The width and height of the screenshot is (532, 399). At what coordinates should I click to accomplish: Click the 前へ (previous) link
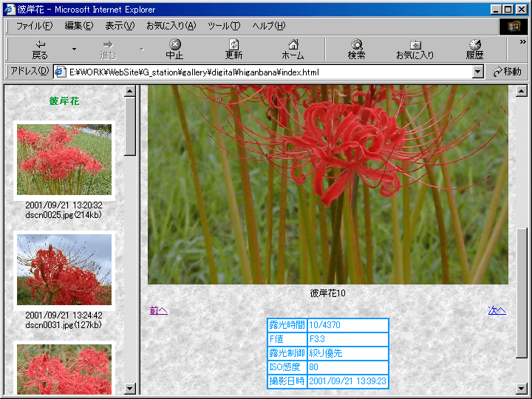pyautogui.click(x=158, y=311)
